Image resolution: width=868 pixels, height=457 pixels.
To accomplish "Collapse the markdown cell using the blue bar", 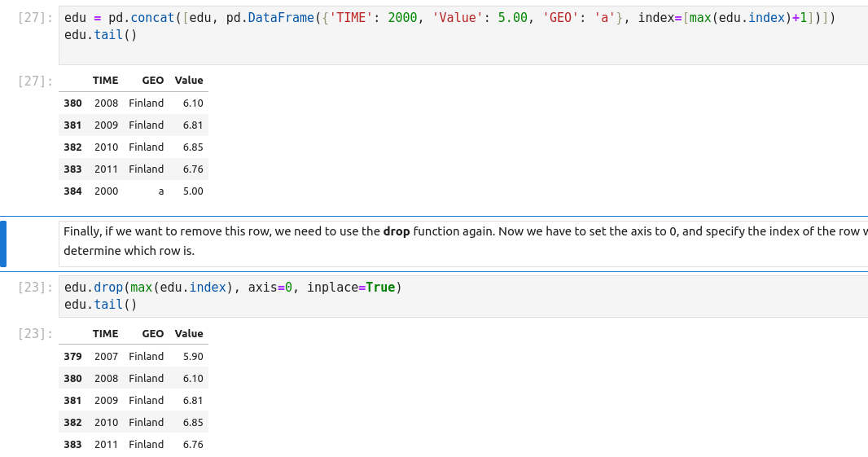I will (3, 243).
